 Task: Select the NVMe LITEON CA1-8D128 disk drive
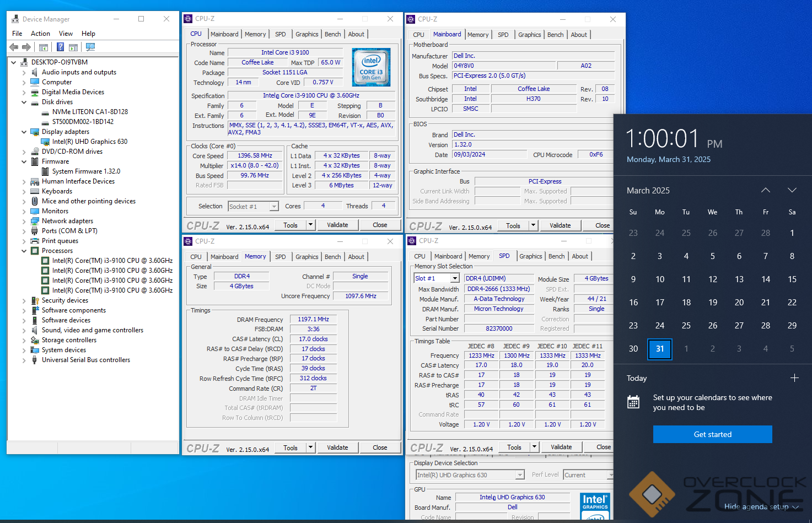(90, 112)
